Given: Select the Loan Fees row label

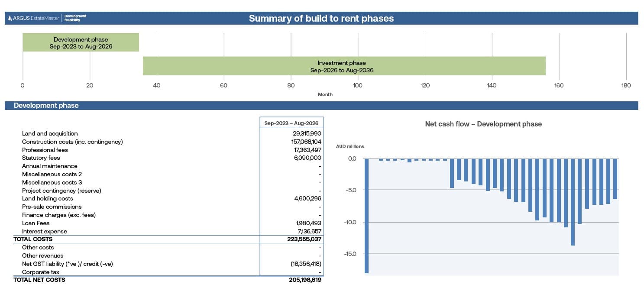Looking at the screenshot, I should [36, 223].
